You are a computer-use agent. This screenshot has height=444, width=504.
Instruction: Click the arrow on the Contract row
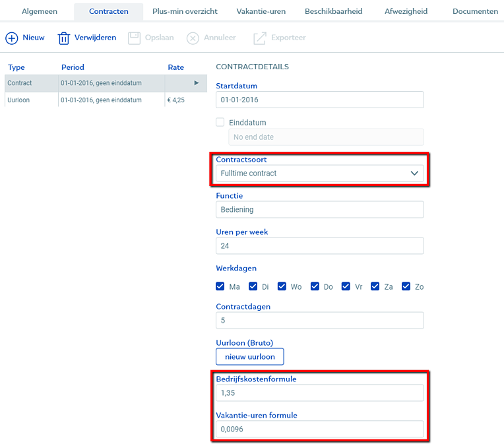pos(196,83)
